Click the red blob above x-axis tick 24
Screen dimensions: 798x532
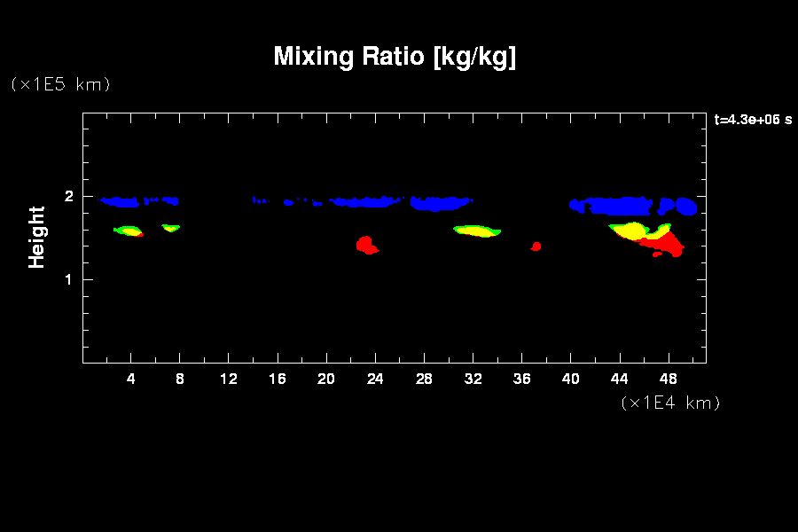click(x=365, y=244)
